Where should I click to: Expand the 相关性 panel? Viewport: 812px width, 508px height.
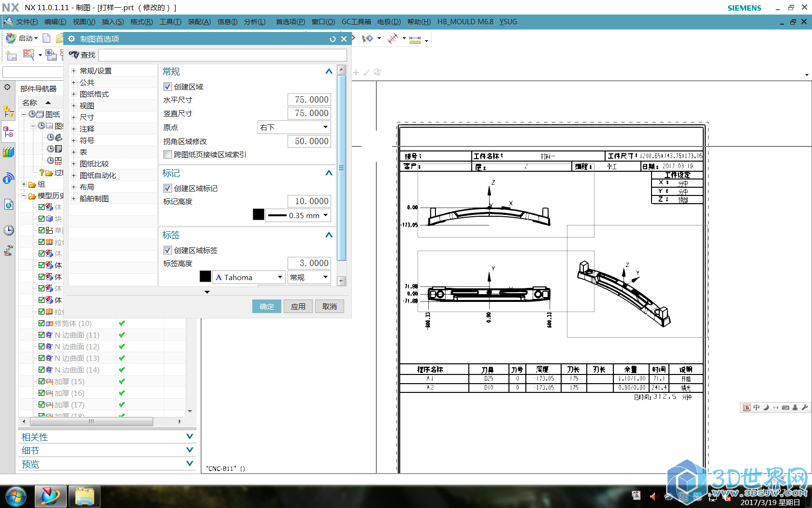tap(189, 436)
